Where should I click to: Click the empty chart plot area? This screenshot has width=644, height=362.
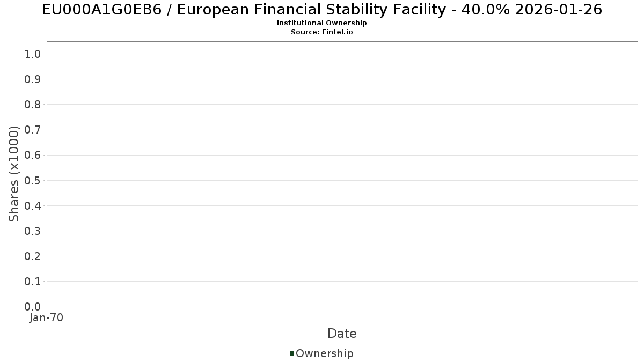342,174
